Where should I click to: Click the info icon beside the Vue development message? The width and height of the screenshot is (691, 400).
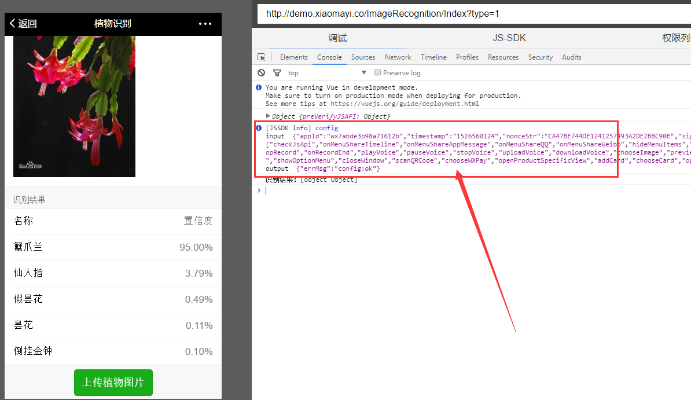click(x=260, y=88)
